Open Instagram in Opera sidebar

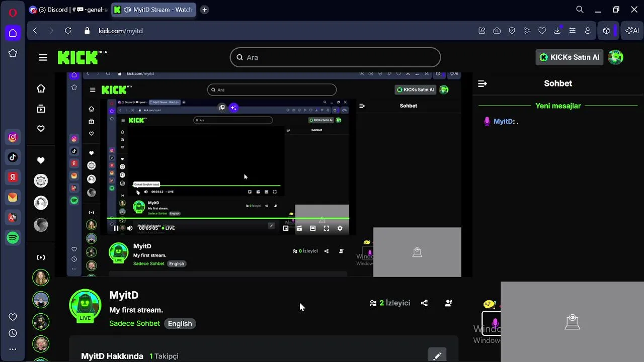(13, 137)
